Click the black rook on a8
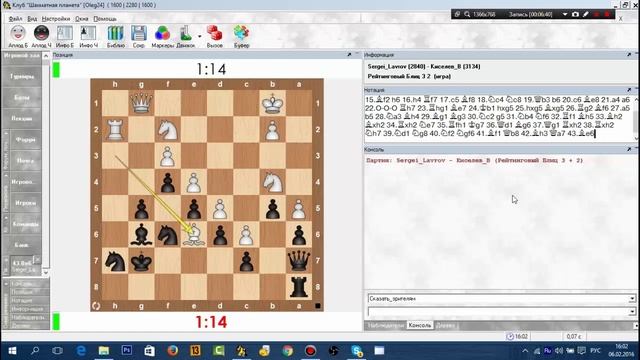The width and height of the screenshot is (640, 360). click(299, 287)
